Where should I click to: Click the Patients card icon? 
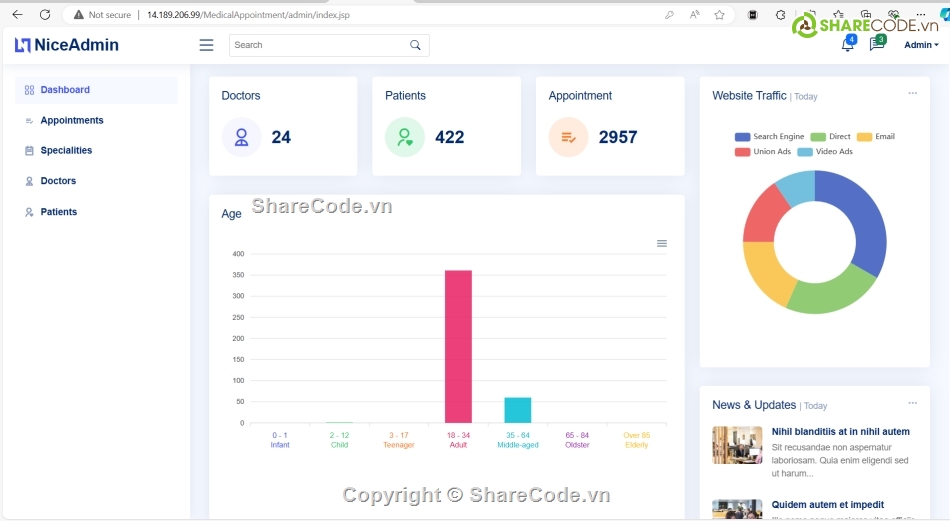point(405,137)
